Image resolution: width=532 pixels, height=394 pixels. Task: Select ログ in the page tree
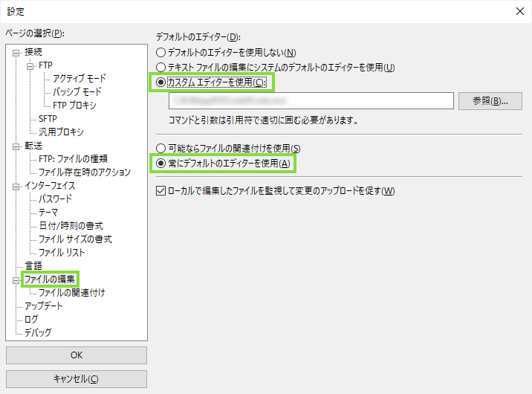(x=31, y=320)
